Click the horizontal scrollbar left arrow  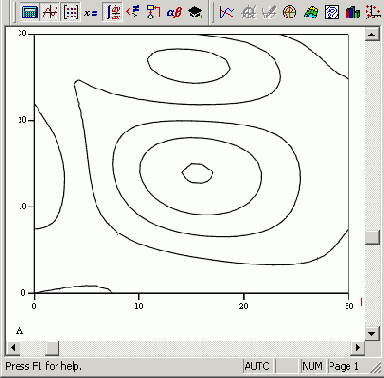point(13,348)
